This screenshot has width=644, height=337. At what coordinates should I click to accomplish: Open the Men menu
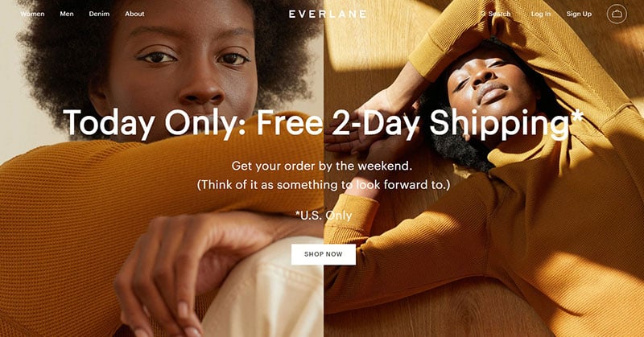67,14
